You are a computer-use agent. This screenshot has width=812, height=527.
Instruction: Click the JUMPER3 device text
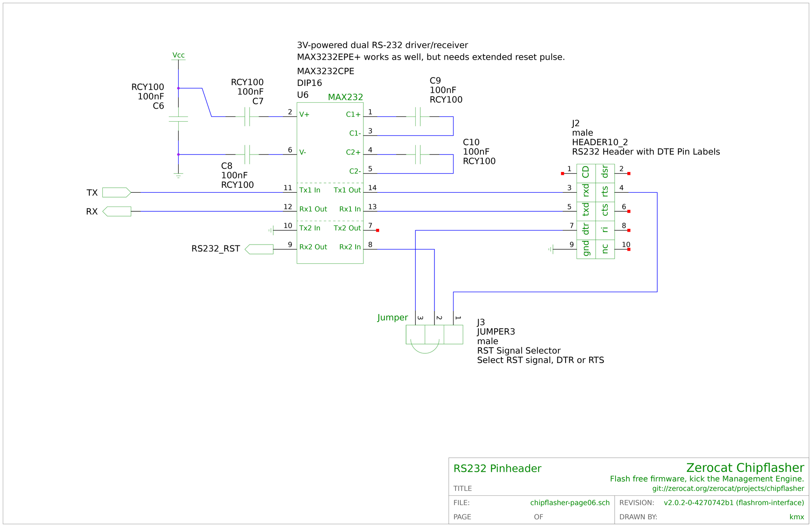(x=496, y=332)
